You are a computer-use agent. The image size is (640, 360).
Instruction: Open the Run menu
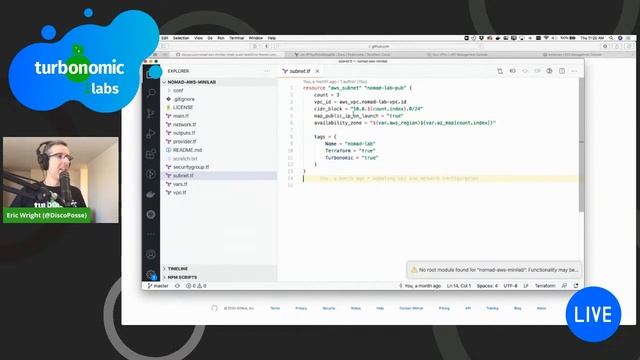pos(221,38)
